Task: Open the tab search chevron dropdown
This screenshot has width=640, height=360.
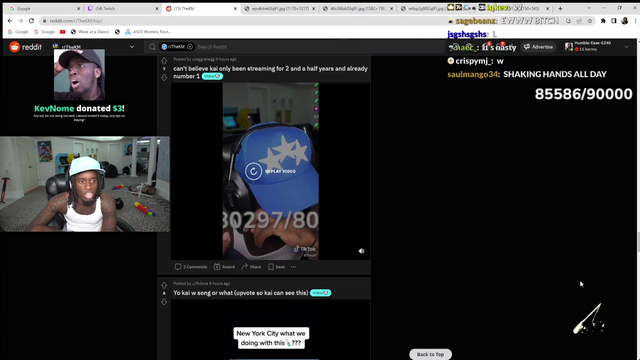Action: click(589, 9)
